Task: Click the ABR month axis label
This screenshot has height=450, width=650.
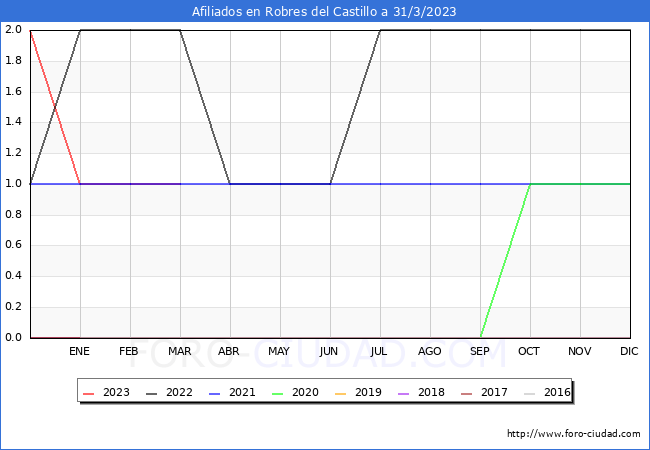Action: point(229,351)
